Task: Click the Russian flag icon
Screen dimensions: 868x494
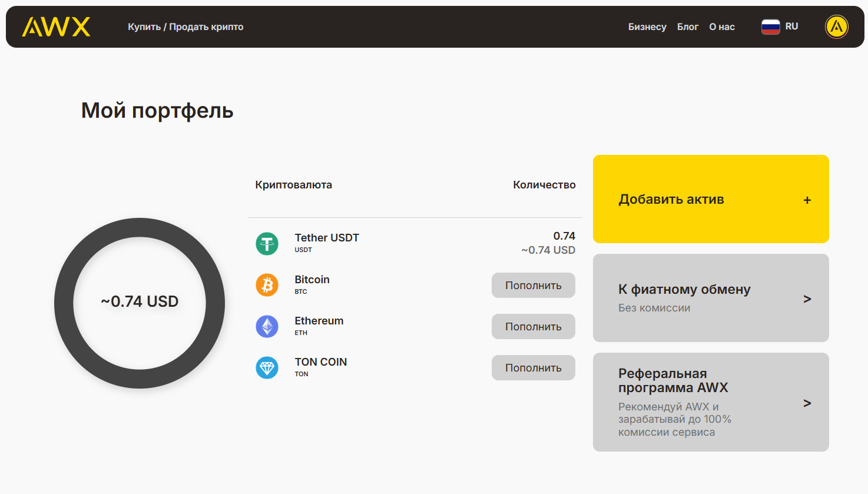Action: coord(770,27)
